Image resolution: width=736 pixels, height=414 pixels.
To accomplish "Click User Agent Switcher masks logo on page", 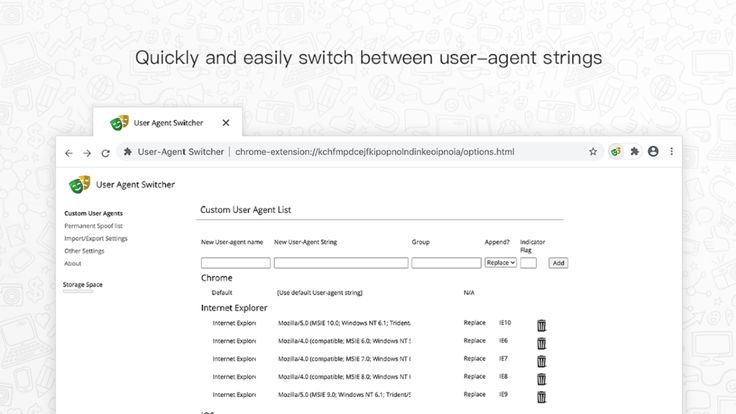I will (79, 184).
